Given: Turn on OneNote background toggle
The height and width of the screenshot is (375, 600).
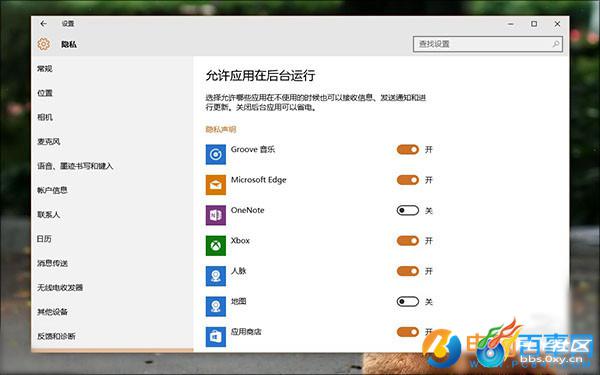Looking at the screenshot, I should click(408, 210).
